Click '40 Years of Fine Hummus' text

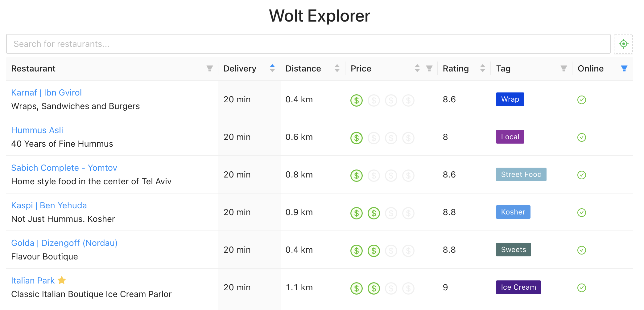pyautogui.click(x=62, y=144)
